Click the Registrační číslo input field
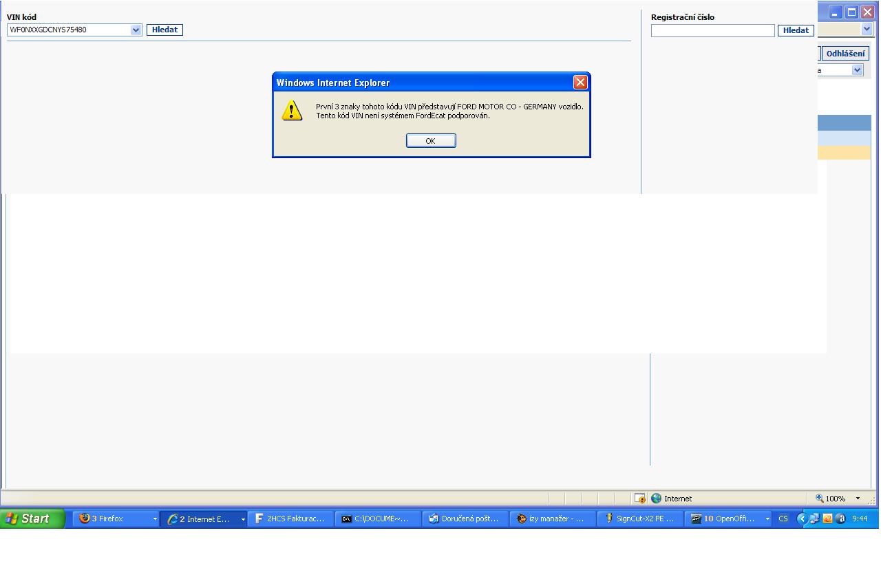The width and height of the screenshot is (881, 588). pyautogui.click(x=712, y=30)
